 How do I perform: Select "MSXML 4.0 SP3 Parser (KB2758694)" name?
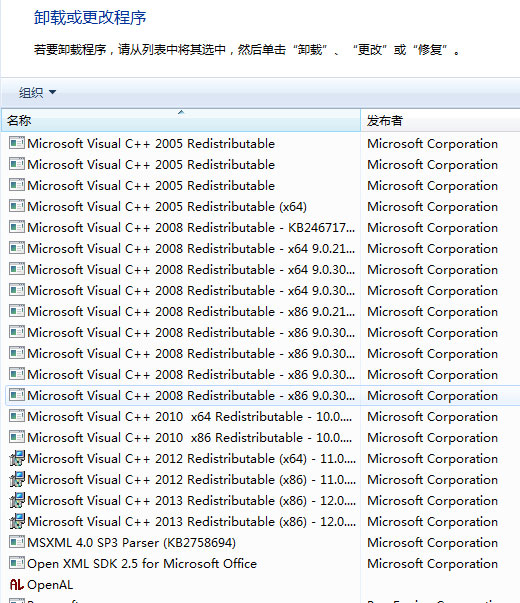(132, 543)
